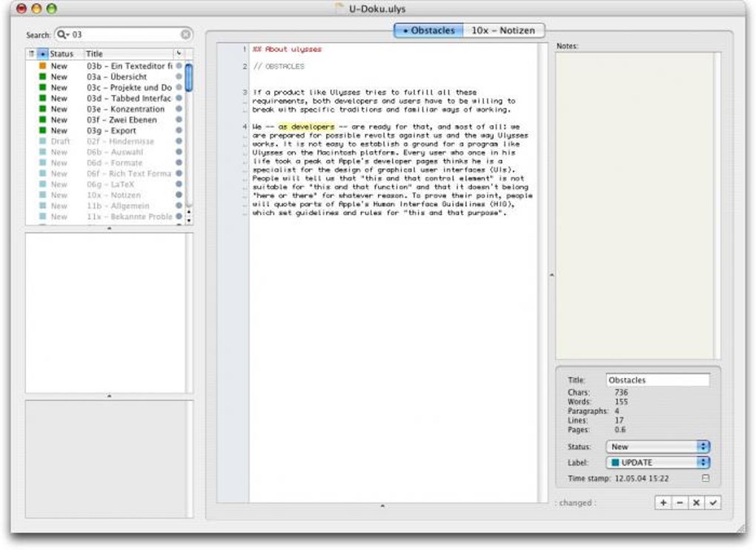Sort list by Title column header
Screen dimensions: 756x550
[129, 53]
